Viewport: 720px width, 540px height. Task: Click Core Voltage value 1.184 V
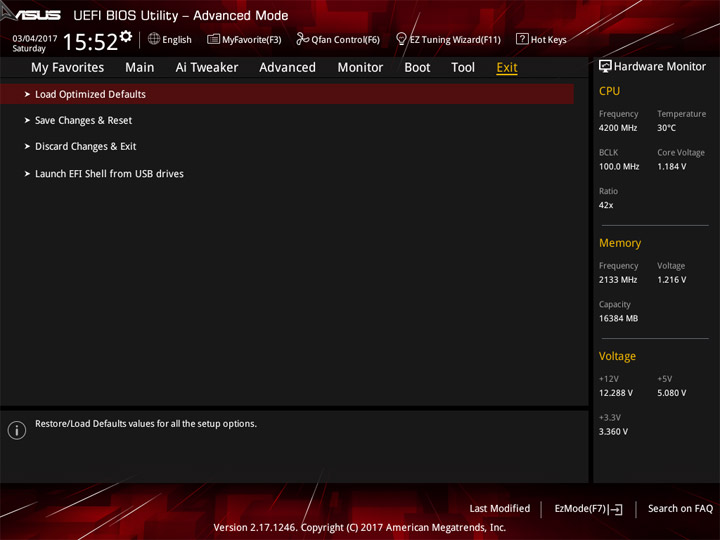click(x=672, y=167)
